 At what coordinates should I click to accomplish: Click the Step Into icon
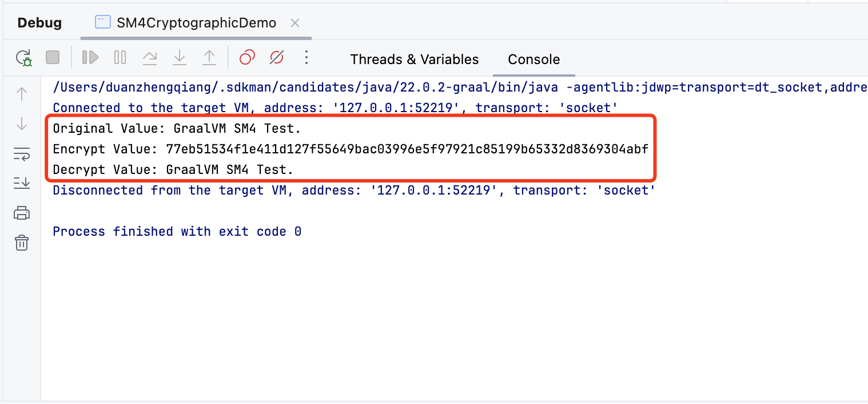pos(180,58)
